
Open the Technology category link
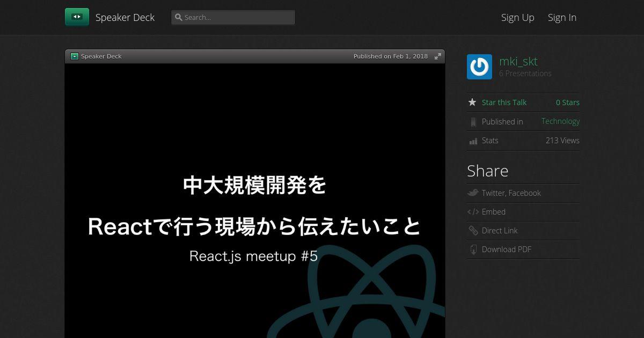tap(560, 121)
